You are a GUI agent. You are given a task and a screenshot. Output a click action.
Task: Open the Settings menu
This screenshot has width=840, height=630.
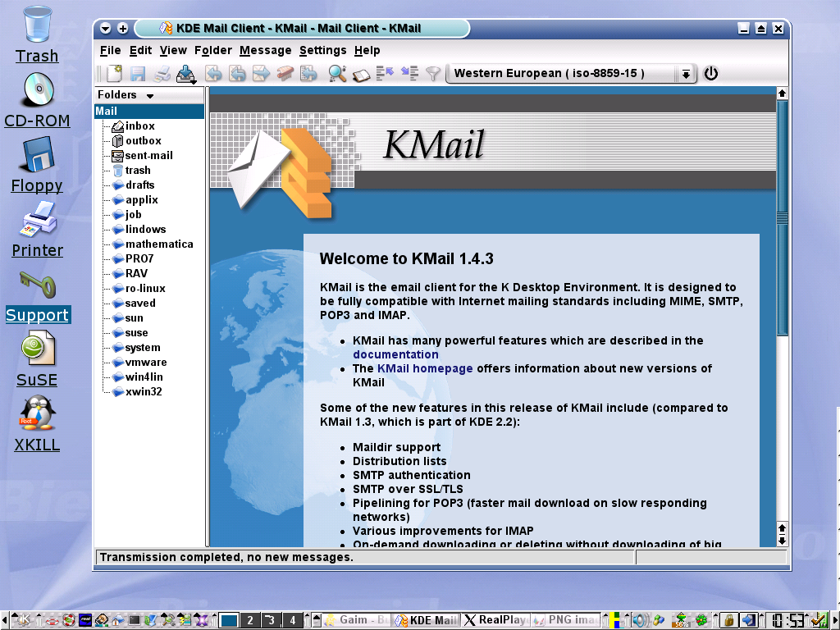tap(322, 50)
